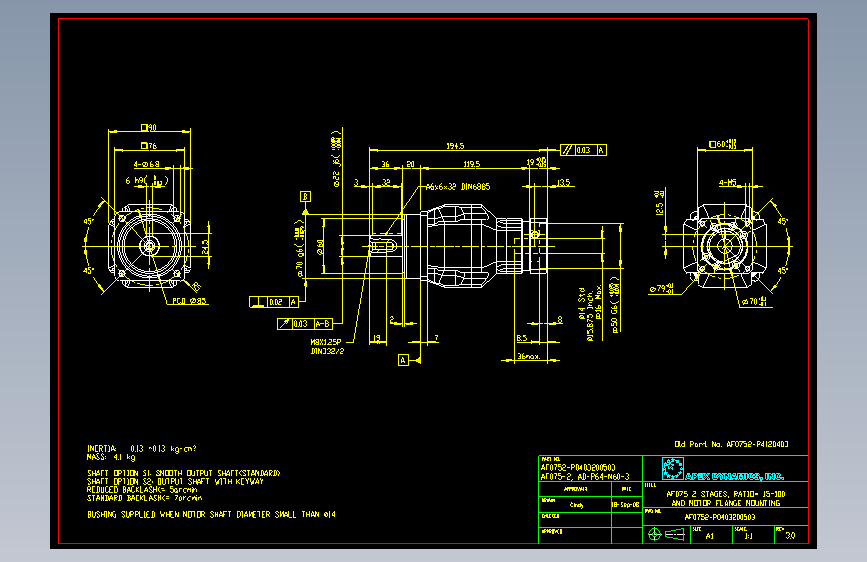The height and width of the screenshot is (562, 867).
Task: Select the 20 dimension next to 119.5
Action: tap(410, 164)
